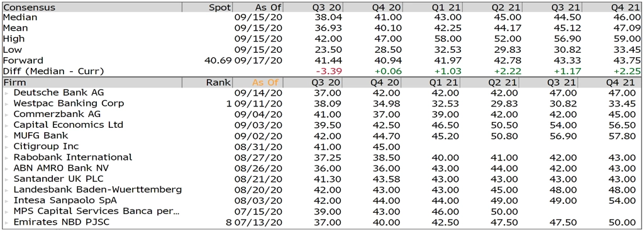The height and width of the screenshot is (231, 644).
Task: Click the Consensus section header
Action: pos(29,8)
